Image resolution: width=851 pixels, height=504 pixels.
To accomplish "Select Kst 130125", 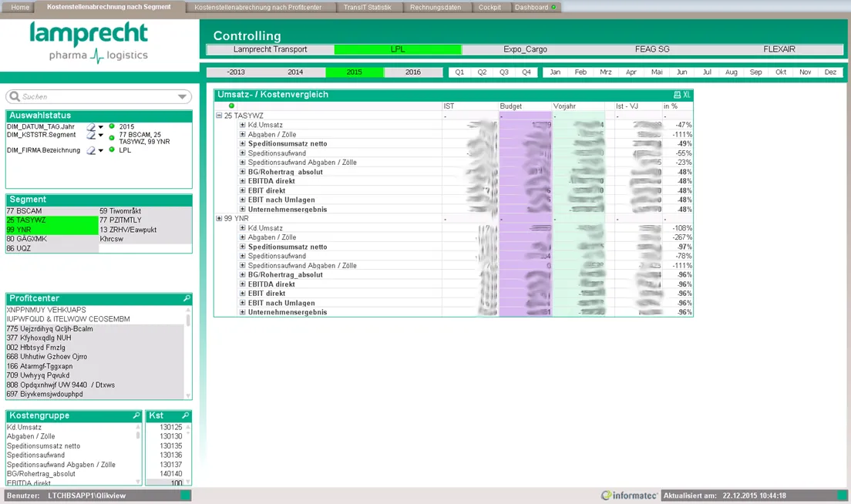I will [x=166, y=428].
